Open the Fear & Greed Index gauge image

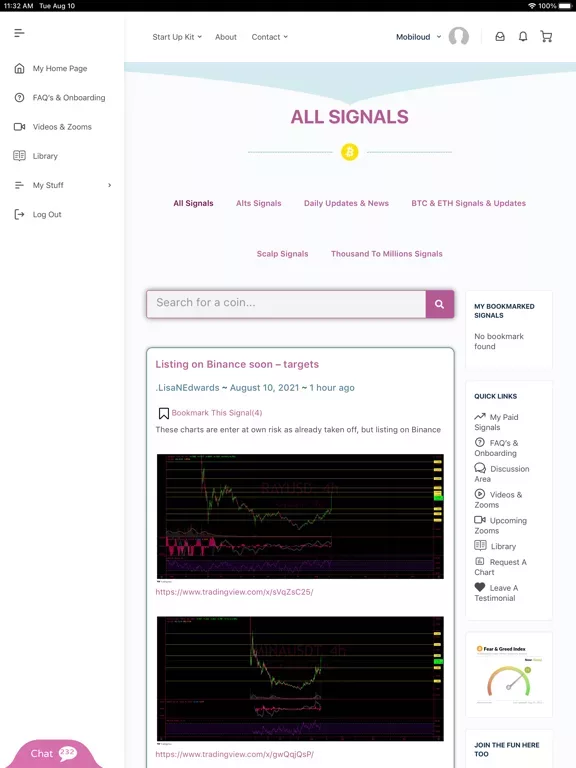pyautogui.click(x=509, y=675)
